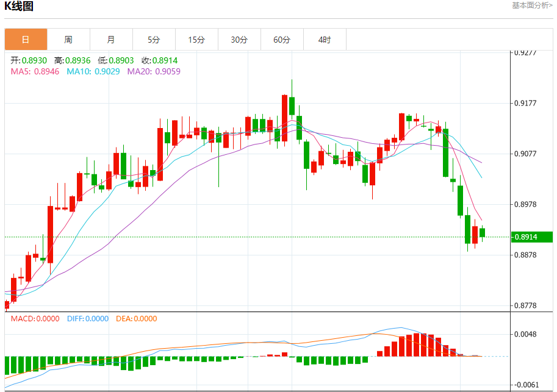557x392 pixels.
Task: Click the 0.8878 price axis label
Action: tap(525, 255)
